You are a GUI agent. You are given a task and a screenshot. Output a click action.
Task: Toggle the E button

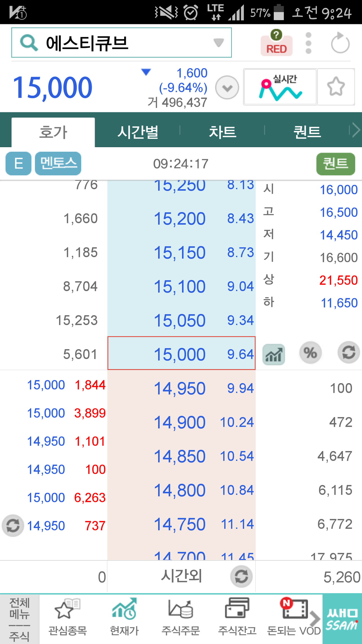pos(18,164)
